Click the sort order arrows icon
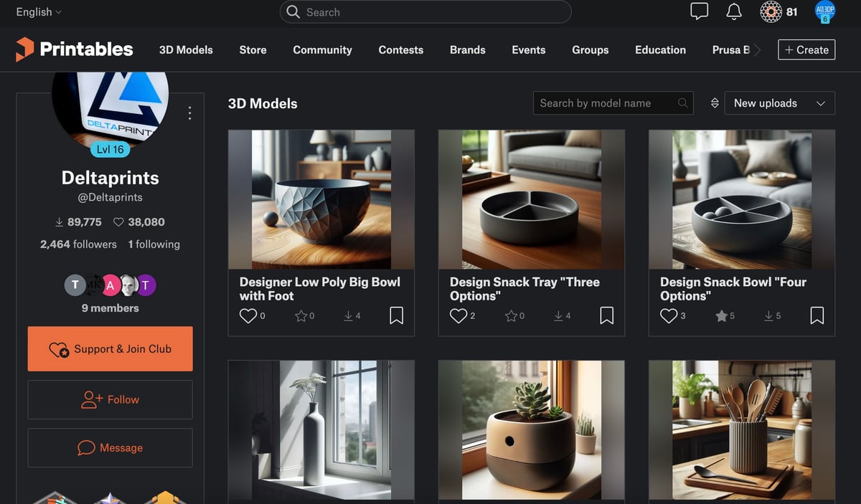861x504 pixels. tap(715, 103)
